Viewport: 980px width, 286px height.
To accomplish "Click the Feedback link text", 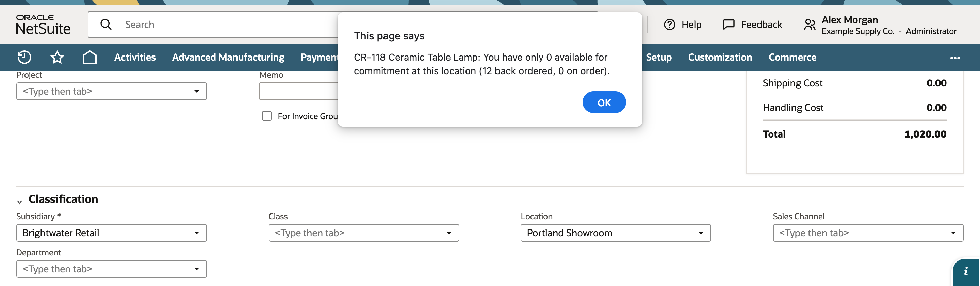I will pyautogui.click(x=761, y=25).
